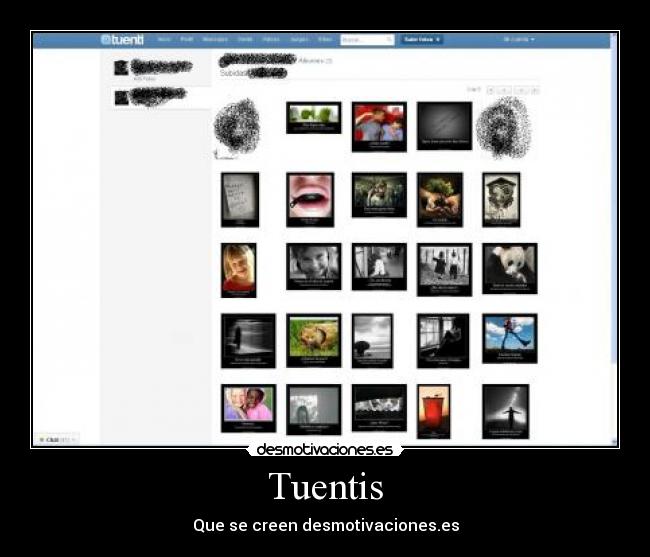
Task: Go to first page of photos
Action: [491, 90]
